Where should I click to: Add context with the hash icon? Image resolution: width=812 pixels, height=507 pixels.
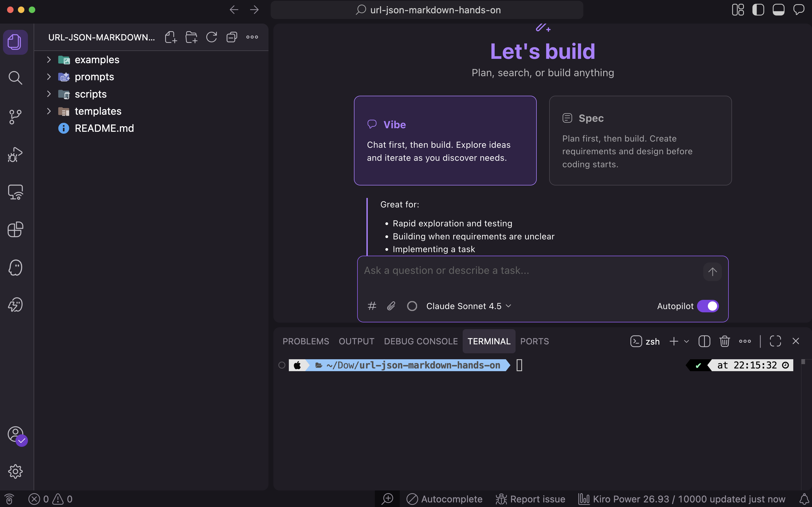372,306
